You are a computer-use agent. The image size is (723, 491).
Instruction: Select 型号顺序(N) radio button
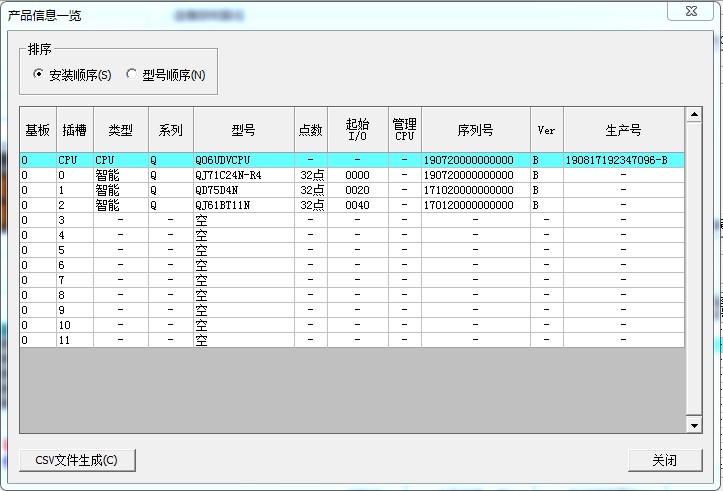[x=132, y=74]
